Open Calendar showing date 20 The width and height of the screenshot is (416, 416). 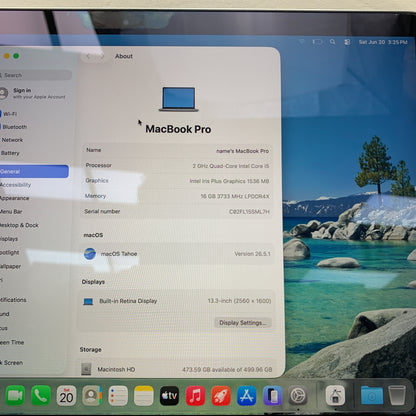click(x=66, y=395)
